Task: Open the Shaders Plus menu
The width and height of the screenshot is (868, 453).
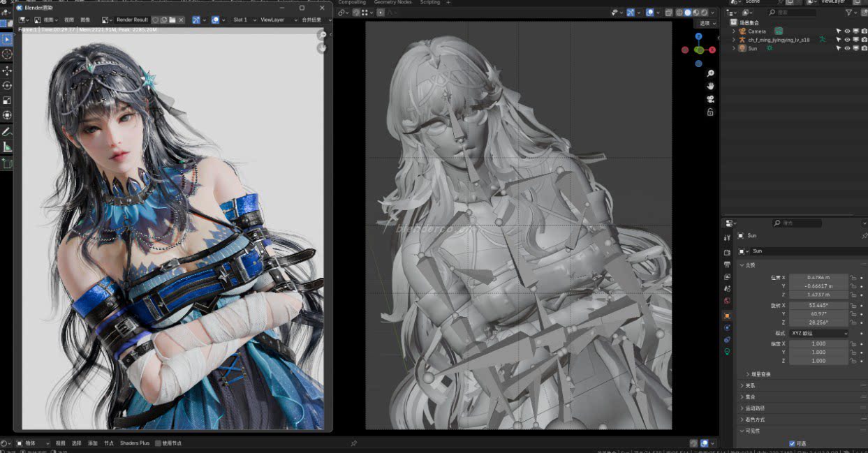Action: (x=135, y=443)
